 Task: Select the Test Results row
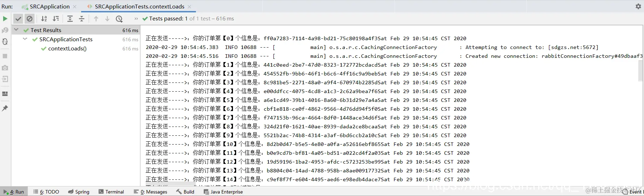point(76,30)
